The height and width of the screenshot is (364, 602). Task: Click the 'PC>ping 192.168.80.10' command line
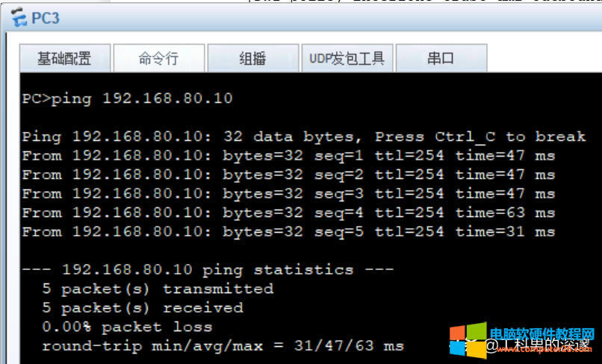(x=127, y=98)
